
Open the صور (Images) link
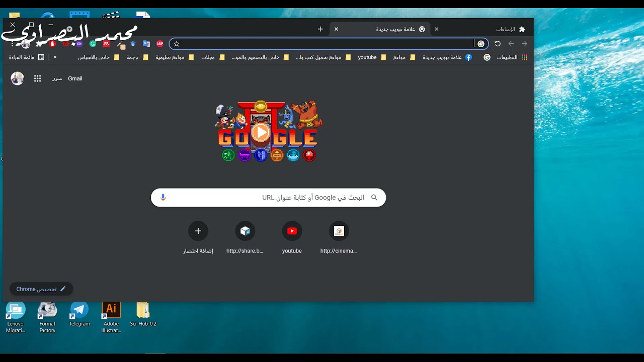(x=57, y=78)
